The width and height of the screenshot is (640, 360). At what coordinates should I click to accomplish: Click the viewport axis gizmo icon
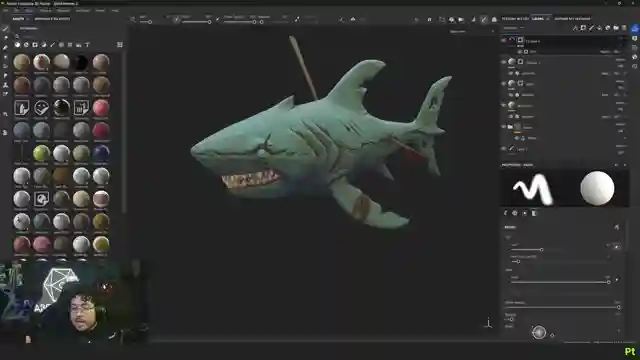point(488,324)
